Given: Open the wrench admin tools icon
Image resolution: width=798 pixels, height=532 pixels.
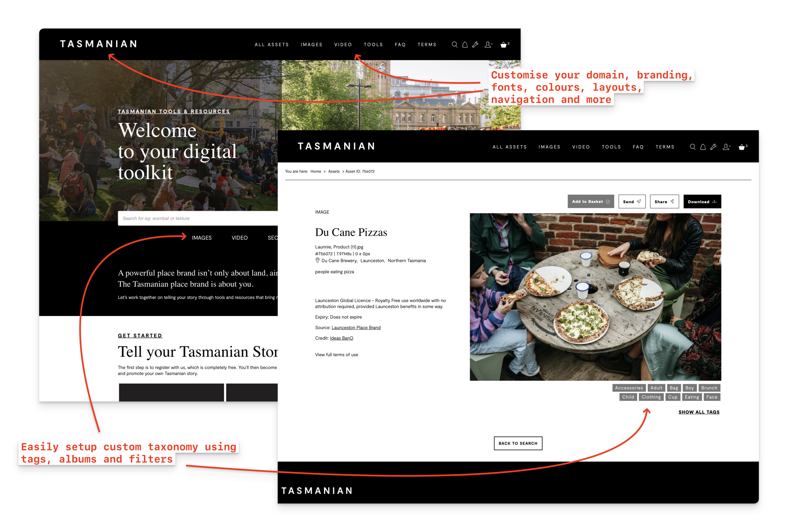Looking at the screenshot, I should (x=475, y=45).
